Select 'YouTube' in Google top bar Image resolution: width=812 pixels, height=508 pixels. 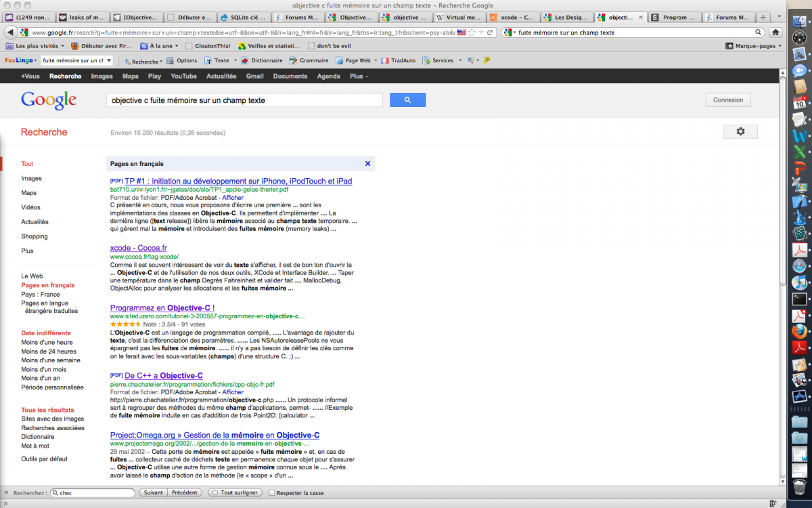[183, 77]
